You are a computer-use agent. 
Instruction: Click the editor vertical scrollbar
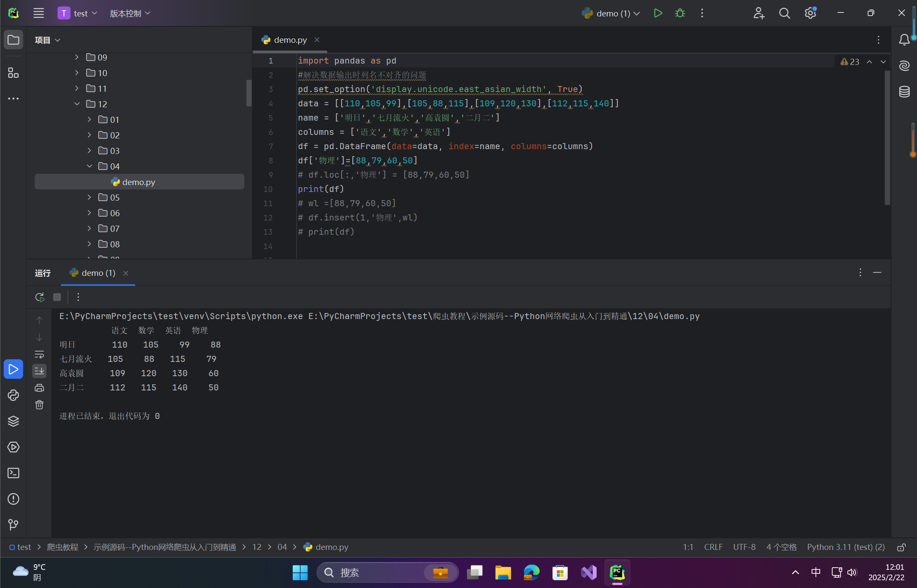click(x=887, y=138)
